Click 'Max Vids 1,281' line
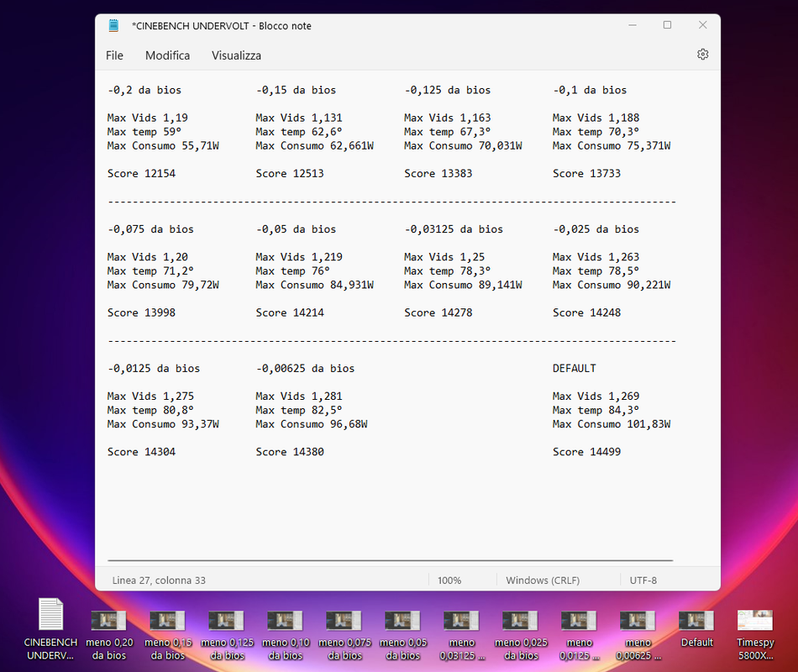The image size is (798, 672). click(x=299, y=396)
